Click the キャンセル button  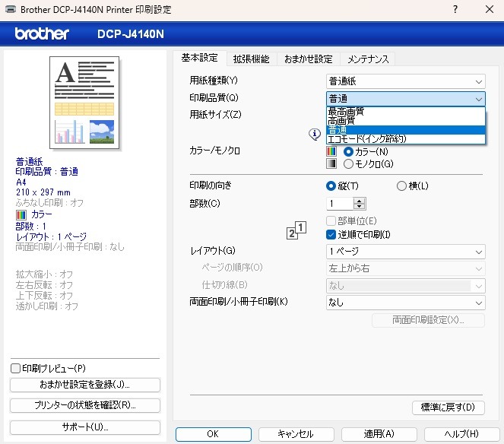[296, 434]
